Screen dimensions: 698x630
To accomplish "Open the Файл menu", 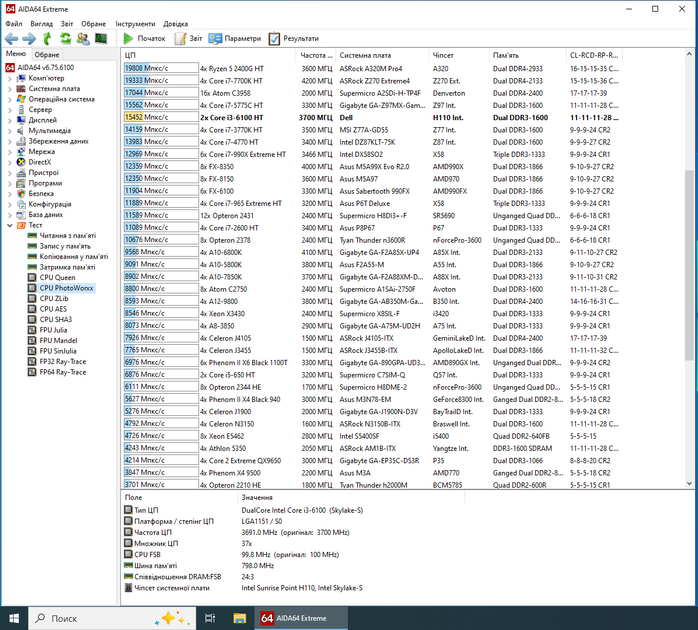I will (x=14, y=24).
